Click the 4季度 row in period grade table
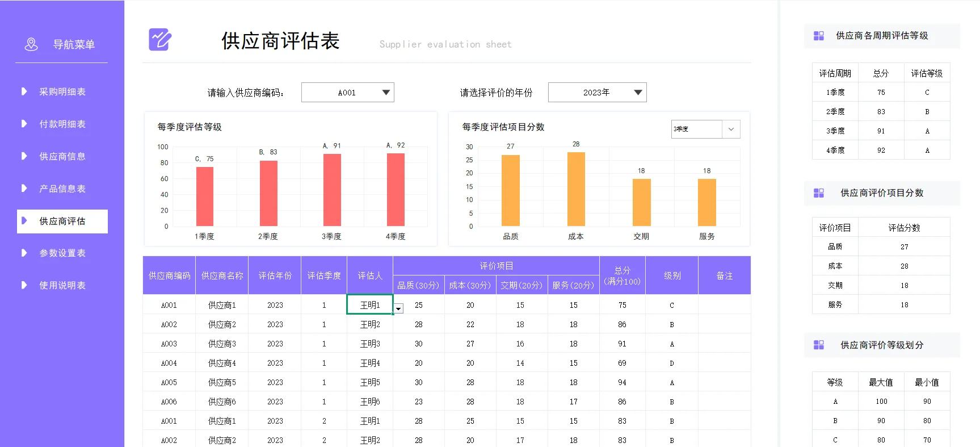This screenshot has height=447, width=980. (x=881, y=150)
